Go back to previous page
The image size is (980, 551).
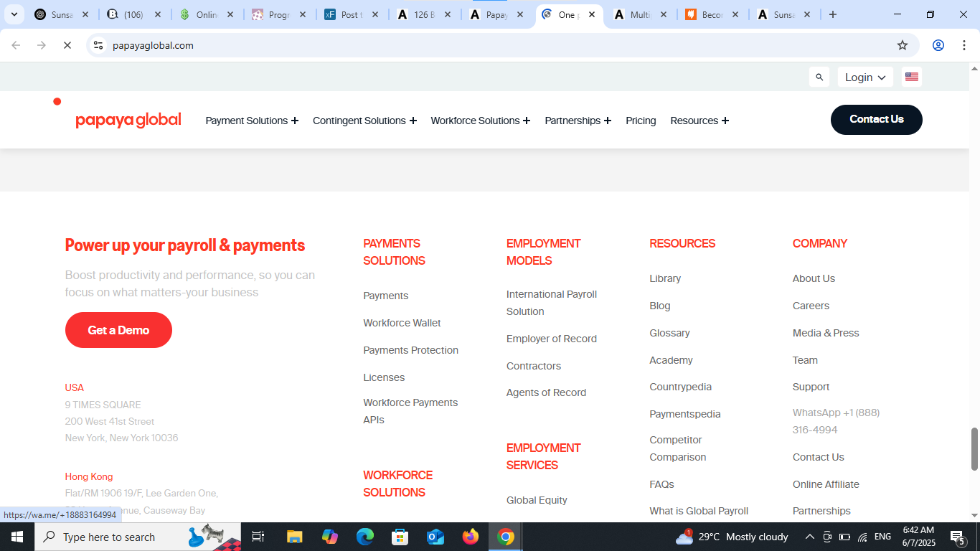tap(16, 45)
